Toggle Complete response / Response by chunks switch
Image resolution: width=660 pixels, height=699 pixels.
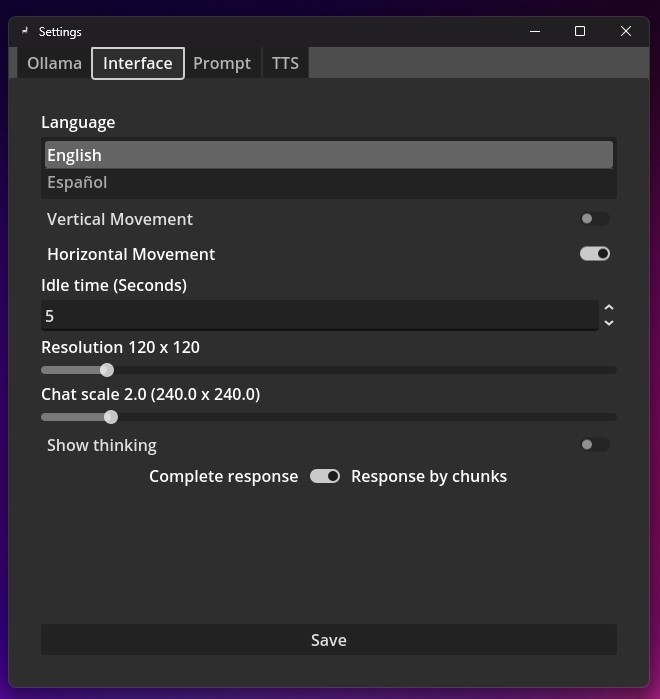tap(325, 476)
